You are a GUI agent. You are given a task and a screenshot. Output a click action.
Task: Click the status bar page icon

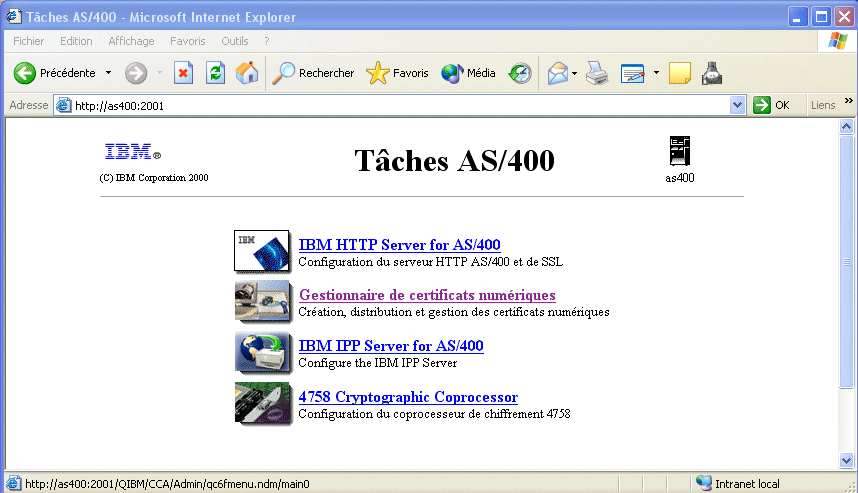click(x=13, y=484)
